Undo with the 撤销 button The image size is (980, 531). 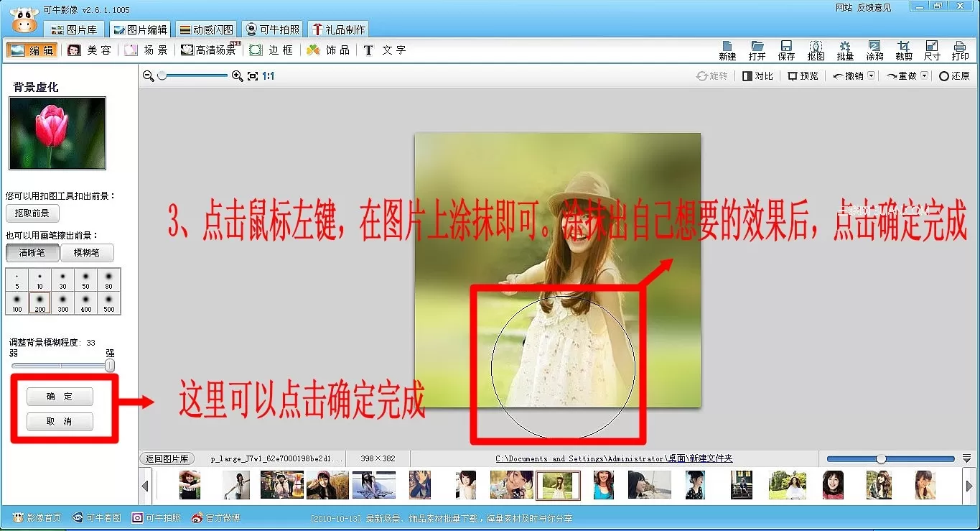849,75
